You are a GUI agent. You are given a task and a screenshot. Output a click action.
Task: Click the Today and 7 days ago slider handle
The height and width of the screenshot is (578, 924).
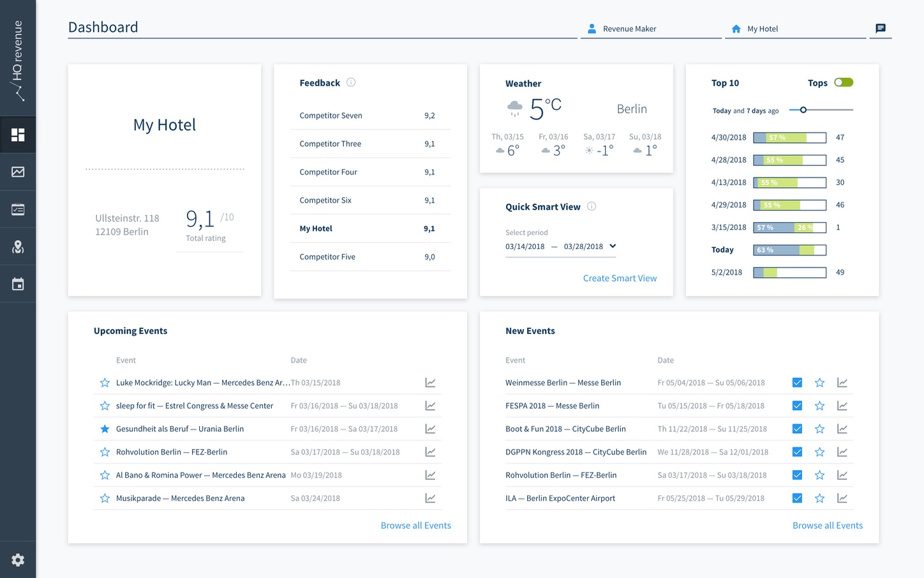(x=803, y=110)
